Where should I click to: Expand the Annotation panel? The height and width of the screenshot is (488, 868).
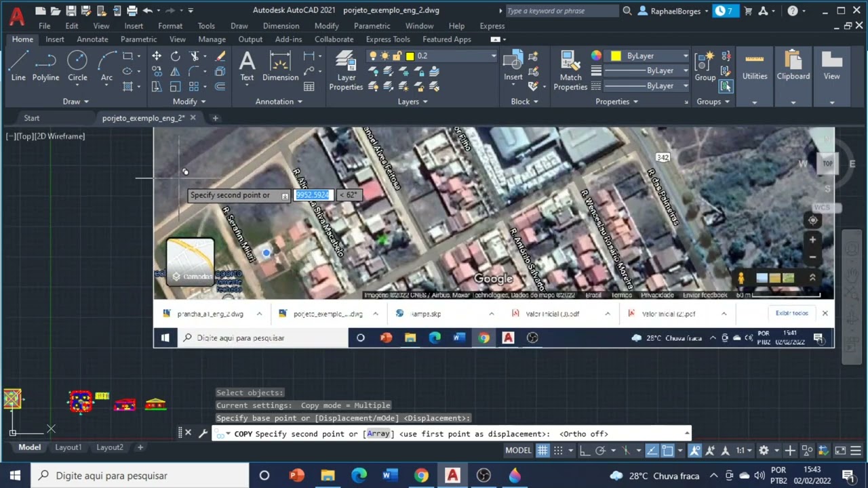(279, 102)
